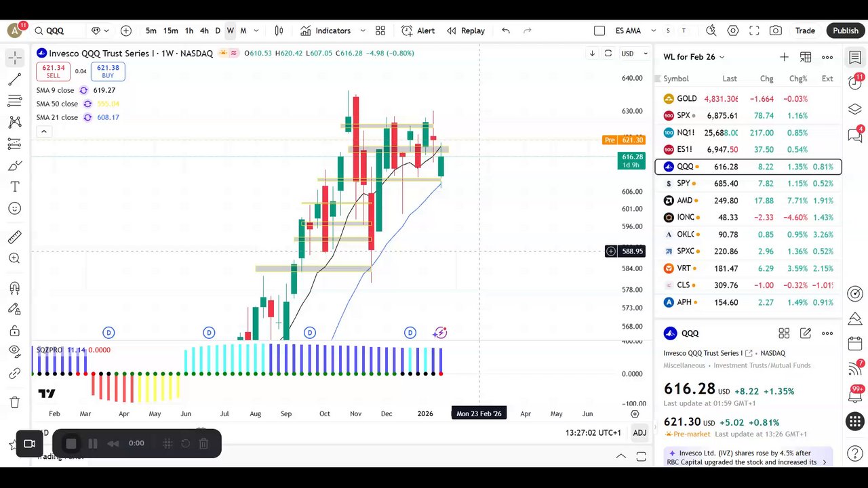Open the drawing links chain icon
Image resolution: width=868 pixels, height=488 pixels.
tap(15, 373)
